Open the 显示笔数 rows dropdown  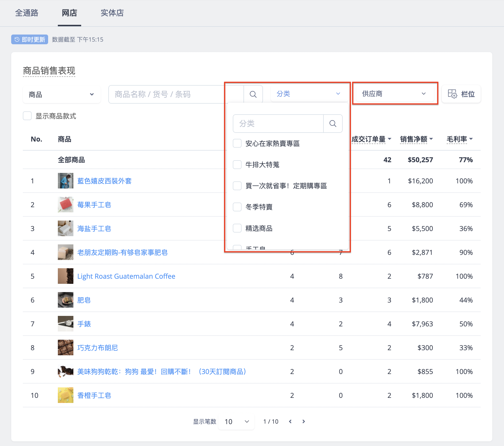pos(236,421)
